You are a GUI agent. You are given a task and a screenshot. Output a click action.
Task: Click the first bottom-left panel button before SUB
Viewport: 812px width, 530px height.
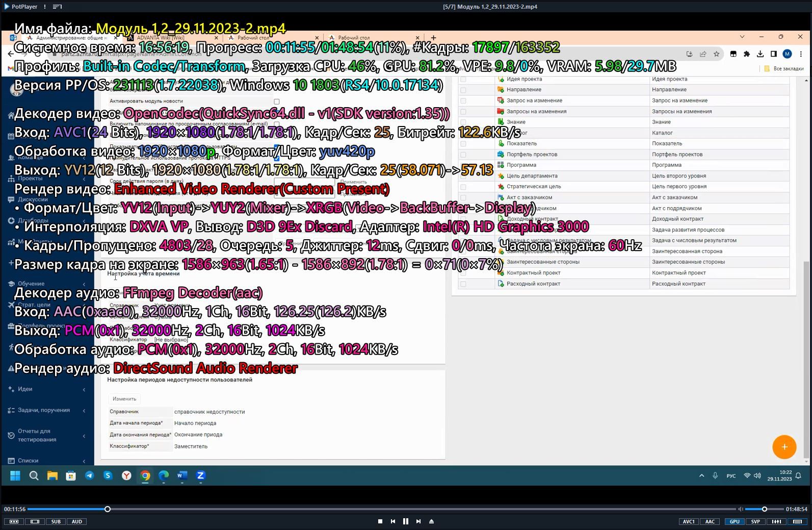pos(14,522)
